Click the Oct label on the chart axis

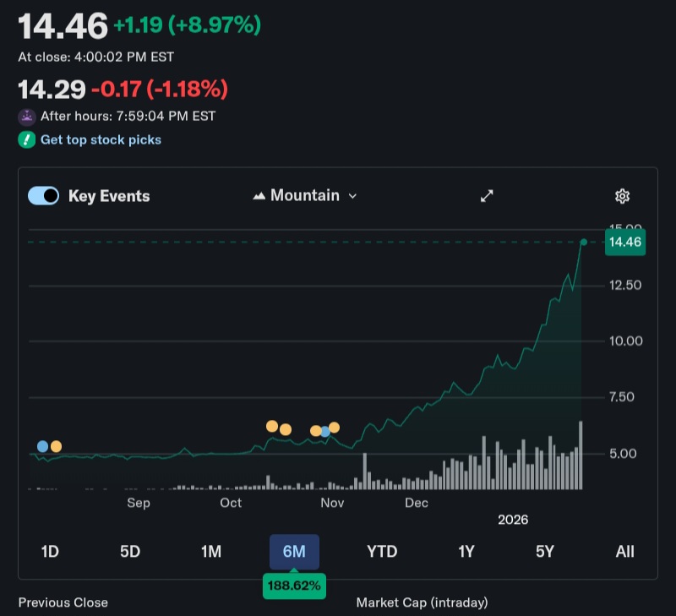point(231,503)
